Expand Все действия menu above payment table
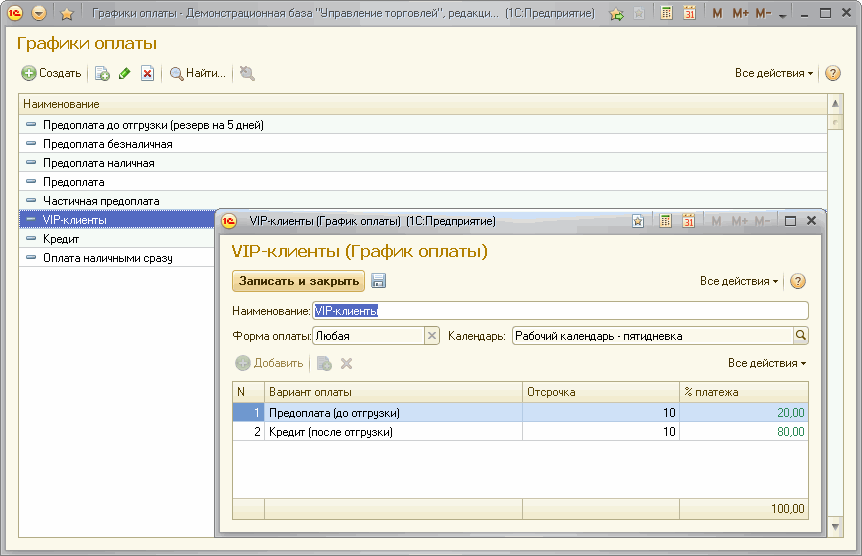Screen dimensions: 862x556 click(767, 363)
